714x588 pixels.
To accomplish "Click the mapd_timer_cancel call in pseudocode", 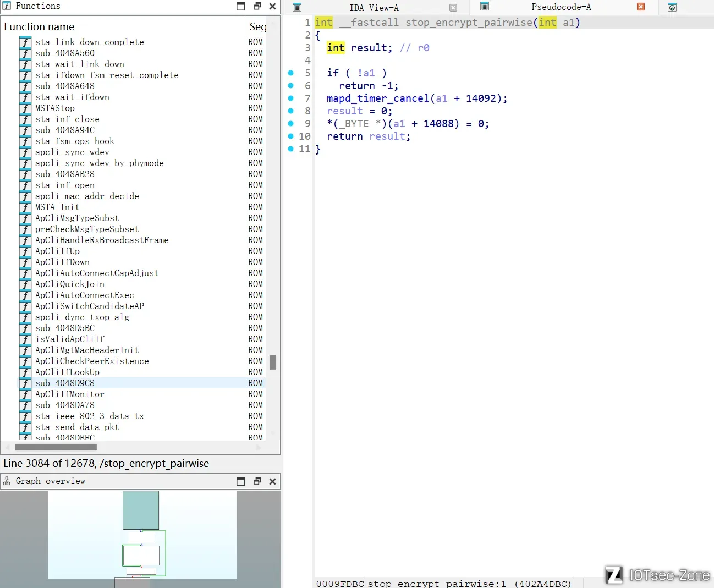I will coord(377,98).
